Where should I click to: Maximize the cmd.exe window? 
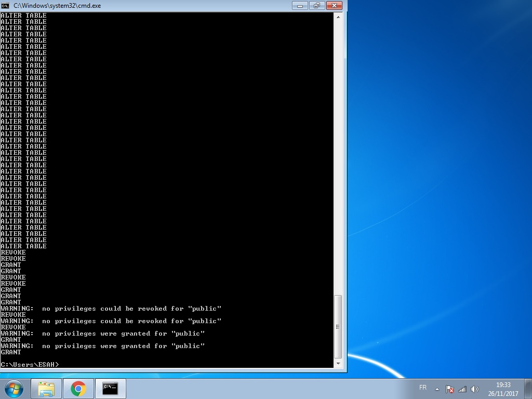click(x=316, y=6)
